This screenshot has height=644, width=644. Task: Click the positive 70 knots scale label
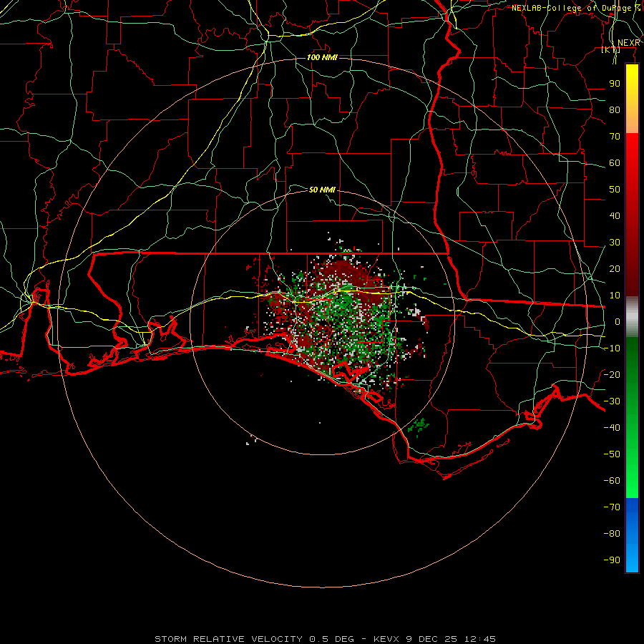pyautogui.click(x=615, y=137)
